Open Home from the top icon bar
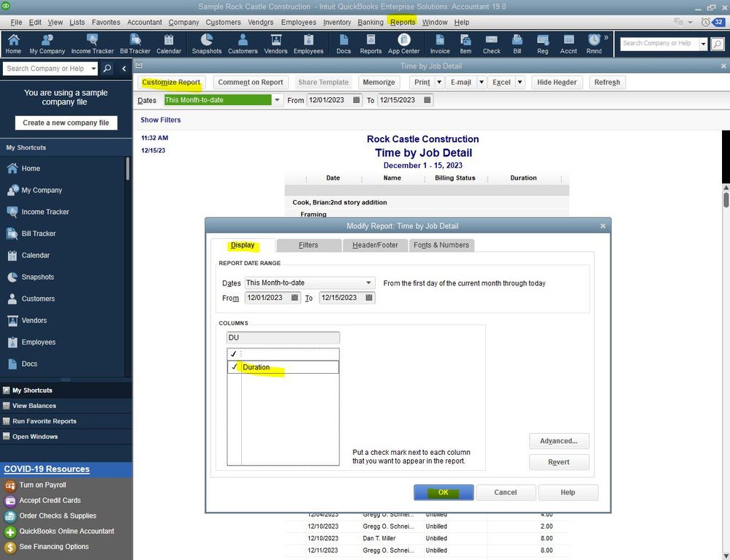The image size is (730, 560). (x=13, y=45)
